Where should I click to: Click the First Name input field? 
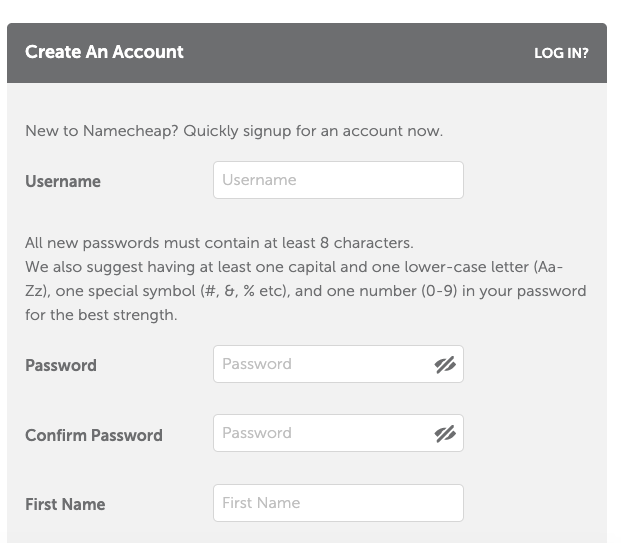(x=338, y=503)
